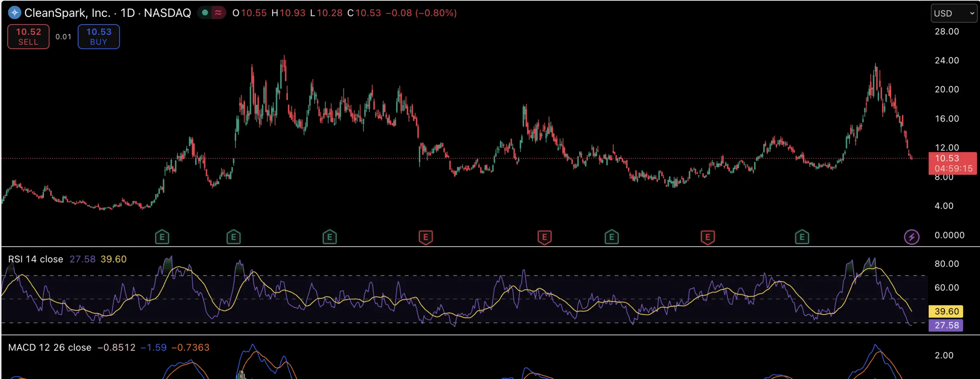Open the third red earnings marker from left
Image resolution: width=980 pixels, height=379 pixels.
coord(707,237)
